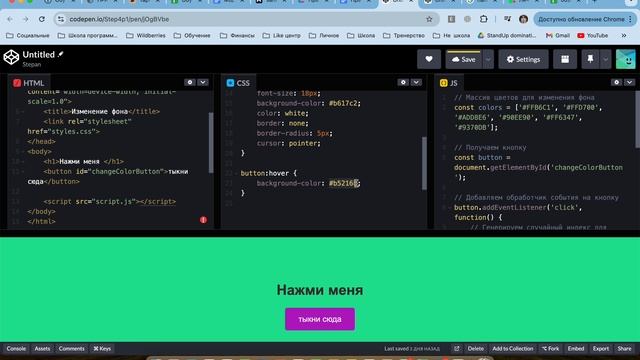Open pen Settings
Screen dimensions: 640x360
523,60
